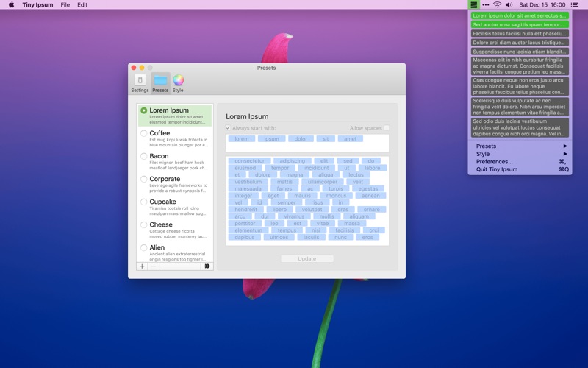Click the 'ullamcorper' word token
Screen dimensions: 588x368
(323, 182)
